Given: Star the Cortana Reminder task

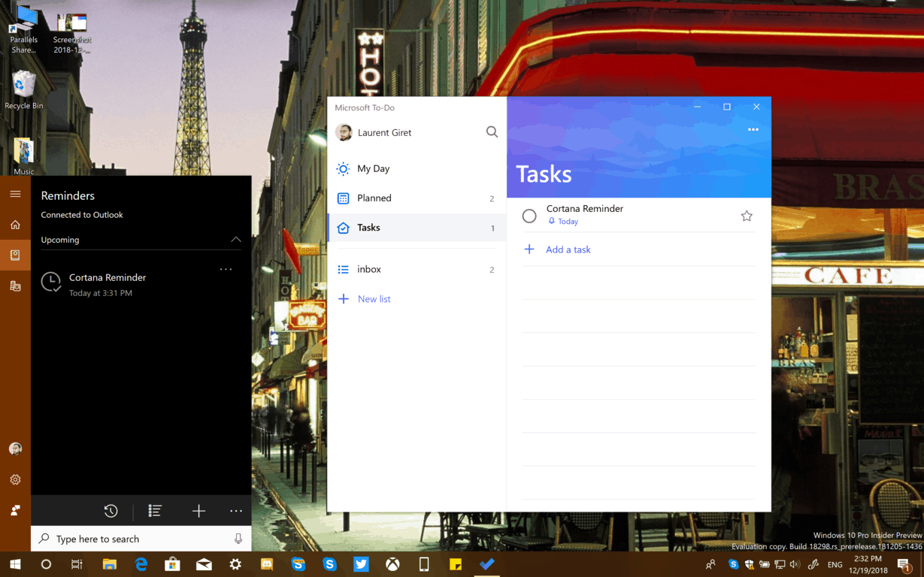Looking at the screenshot, I should tap(747, 216).
